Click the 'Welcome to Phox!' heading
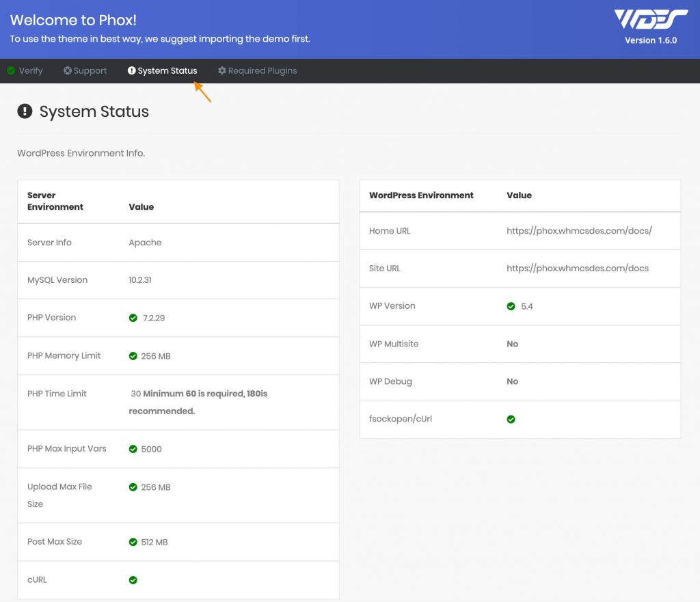The width and height of the screenshot is (700, 602). pos(73,20)
